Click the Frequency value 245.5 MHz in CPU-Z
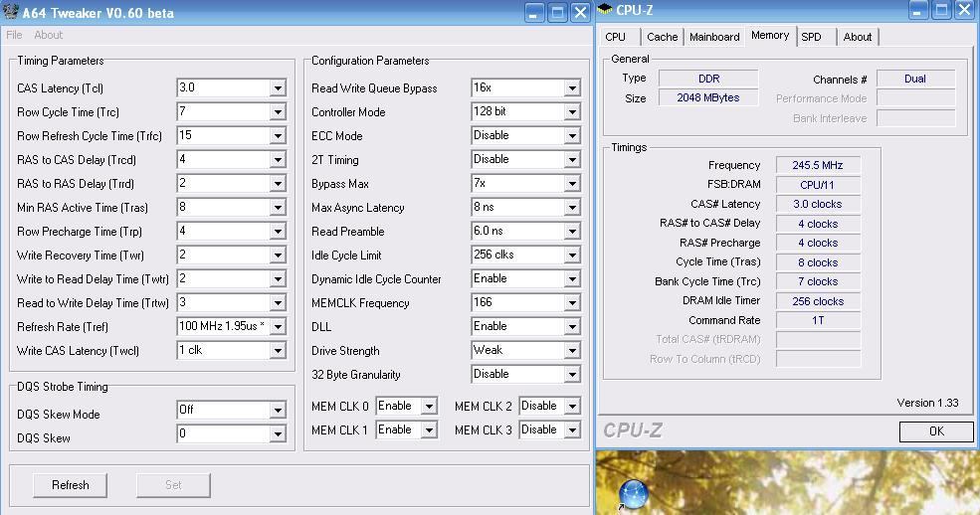This screenshot has width=980, height=515. [818, 165]
